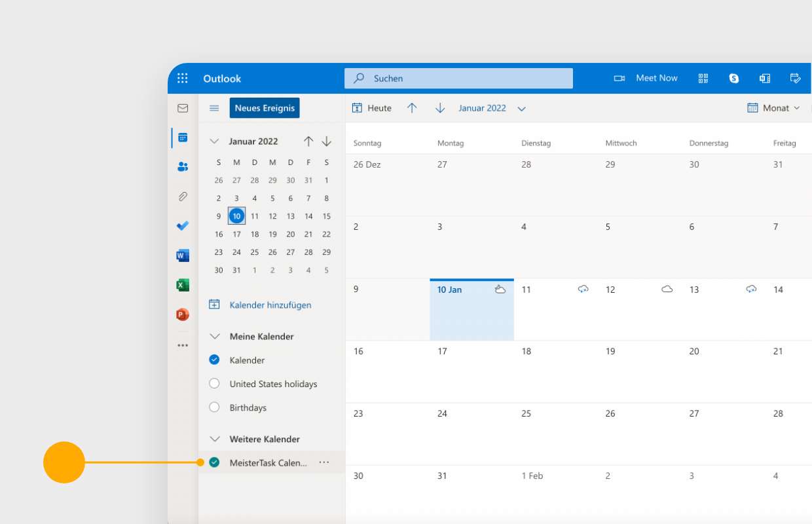Select the 26 Dez day cell
This screenshot has height=524, width=812.
click(x=388, y=185)
